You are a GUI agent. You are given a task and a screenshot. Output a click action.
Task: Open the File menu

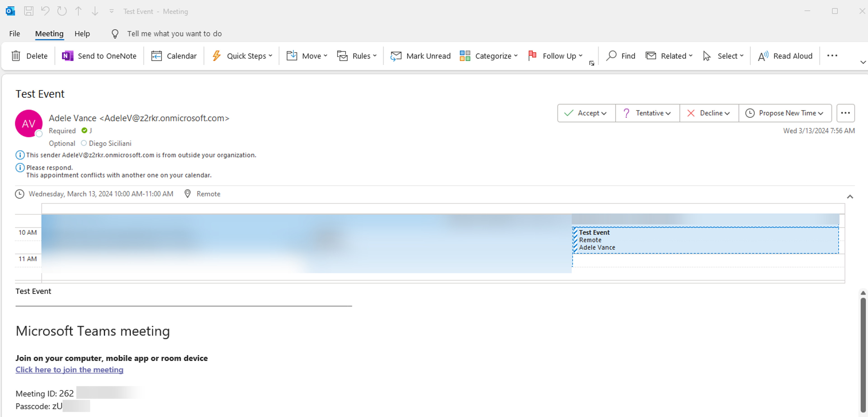14,33
